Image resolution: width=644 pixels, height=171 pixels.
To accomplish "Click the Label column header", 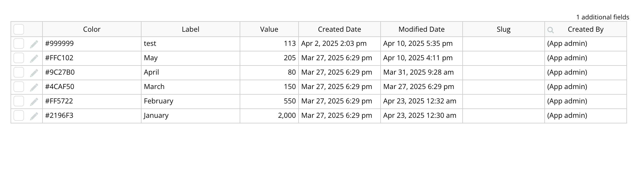I will point(190,29).
